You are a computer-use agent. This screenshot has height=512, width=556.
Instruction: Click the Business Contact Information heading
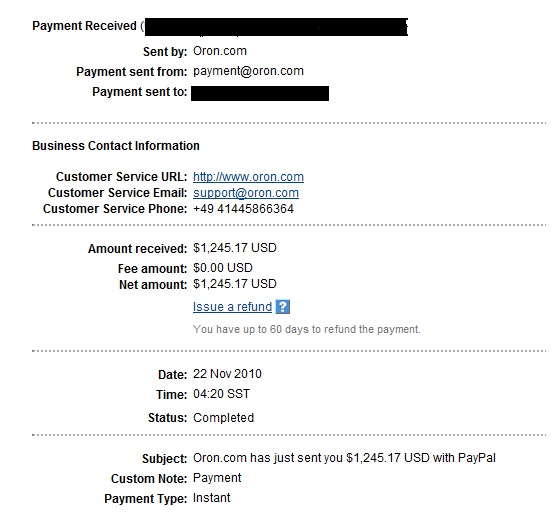(x=116, y=146)
